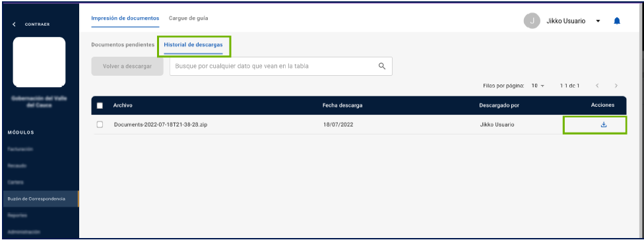Open the Reportes module

coord(17,215)
